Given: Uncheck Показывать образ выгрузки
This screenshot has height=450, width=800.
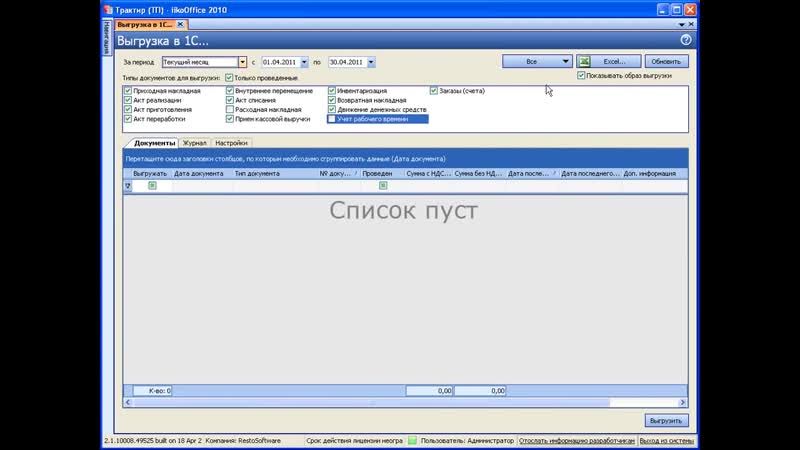Looking at the screenshot, I should [581, 75].
